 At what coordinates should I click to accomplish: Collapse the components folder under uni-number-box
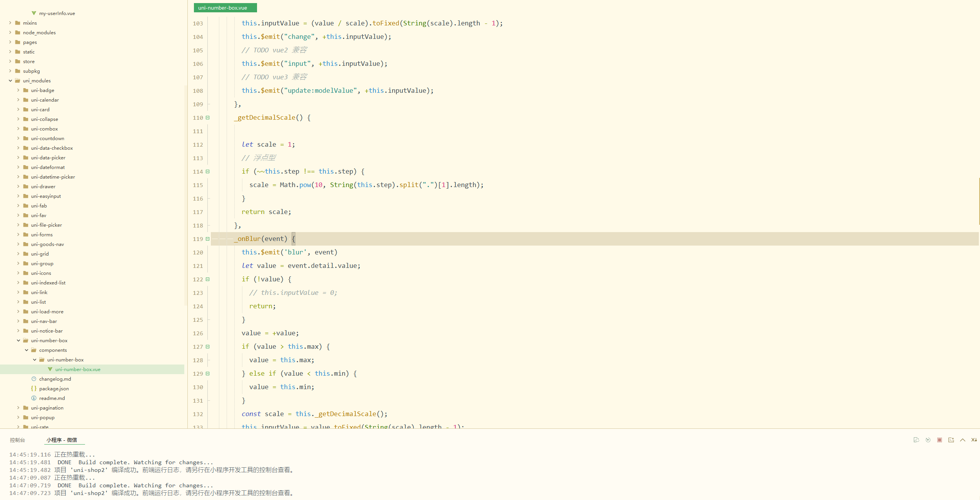[x=27, y=350]
